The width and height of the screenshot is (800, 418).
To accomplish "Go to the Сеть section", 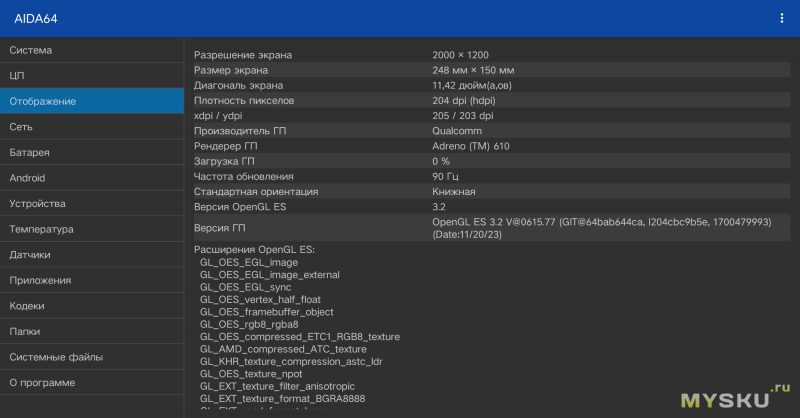I will coord(92,127).
